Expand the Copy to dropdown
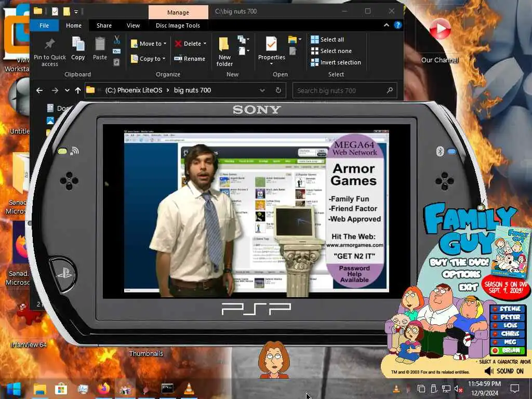The height and width of the screenshot is (399, 532). click(164, 59)
